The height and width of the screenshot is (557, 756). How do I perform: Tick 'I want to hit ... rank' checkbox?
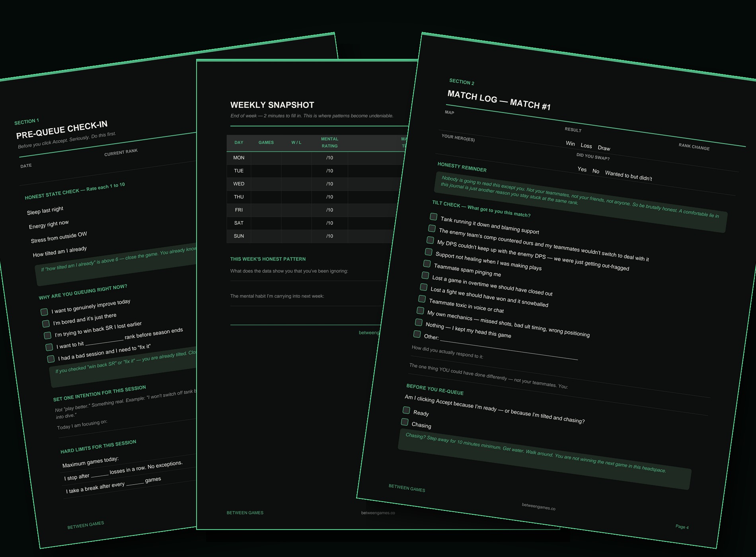pos(49,347)
